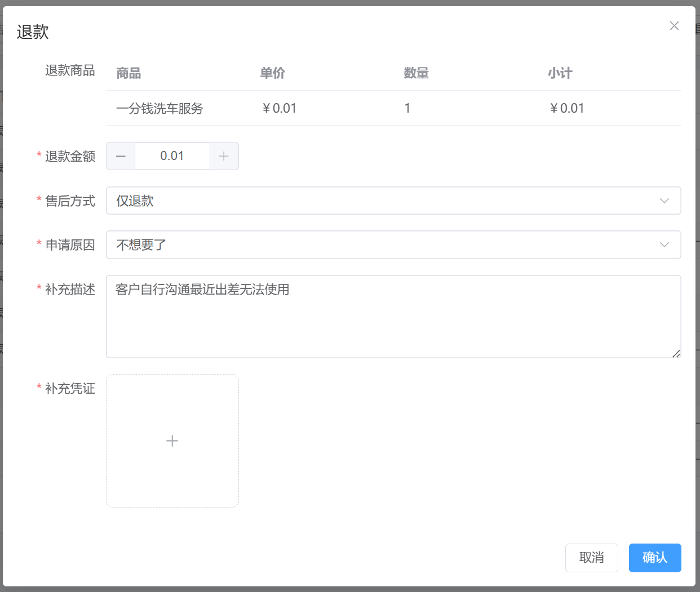700x592 pixels.
Task: Click the 退款 dialog title
Action: point(33,32)
